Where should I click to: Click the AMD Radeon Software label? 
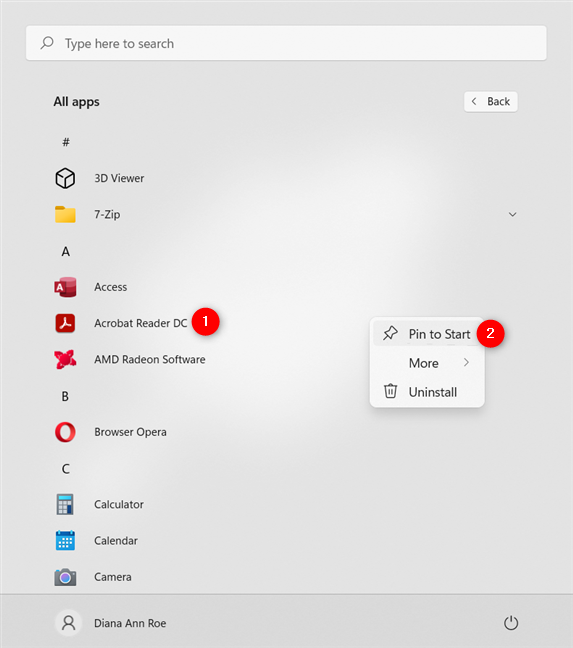click(150, 360)
